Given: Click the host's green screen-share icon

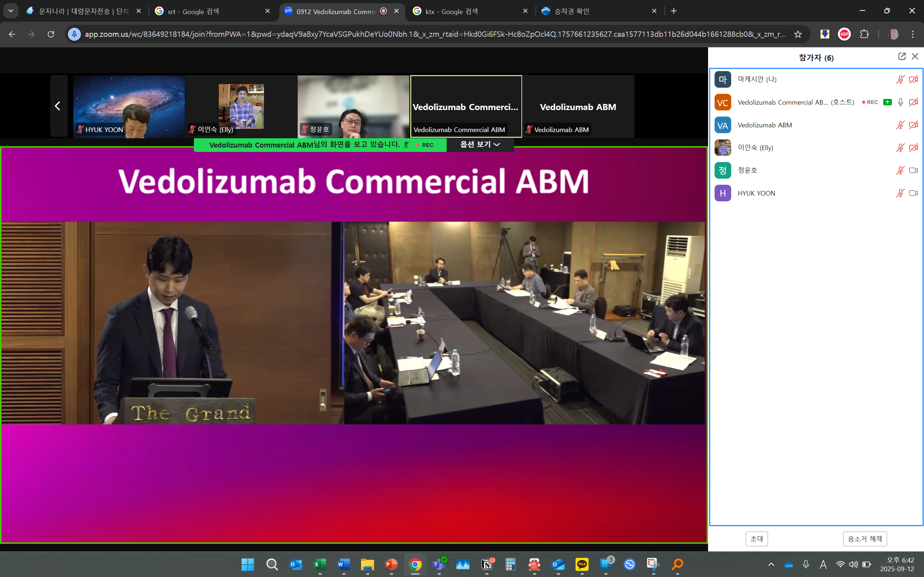Looking at the screenshot, I should pos(887,102).
